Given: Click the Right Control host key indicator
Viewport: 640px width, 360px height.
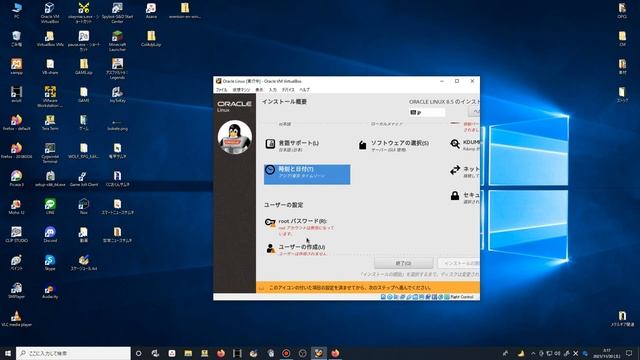Looking at the screenshot, I should (x=462, y=297).
